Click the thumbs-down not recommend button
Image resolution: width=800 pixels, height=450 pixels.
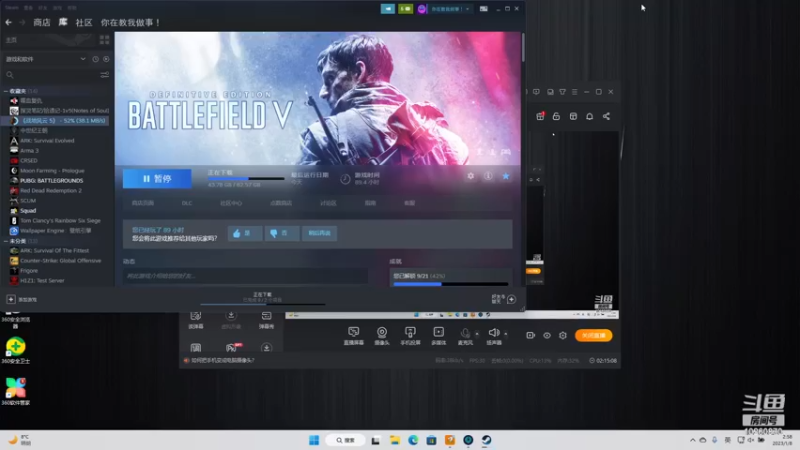pyautogui.click(x=282, y=233)
